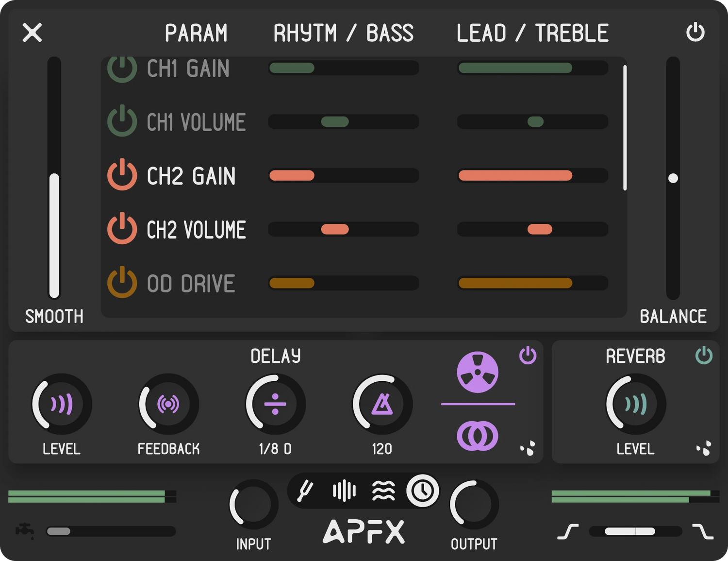The width and height of the screenshot is (728, 561).
Task: Toggle the CH2 GAIN power button
Action: coord(122,175)
